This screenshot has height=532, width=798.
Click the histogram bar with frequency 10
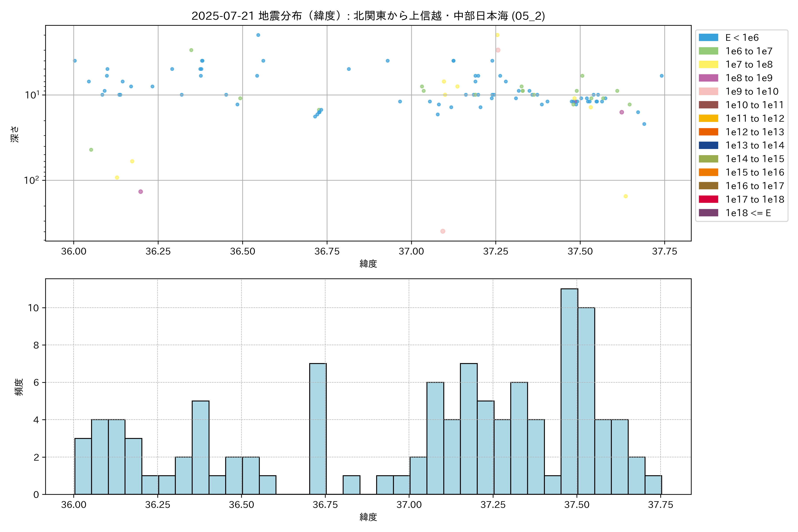[586, 401]
